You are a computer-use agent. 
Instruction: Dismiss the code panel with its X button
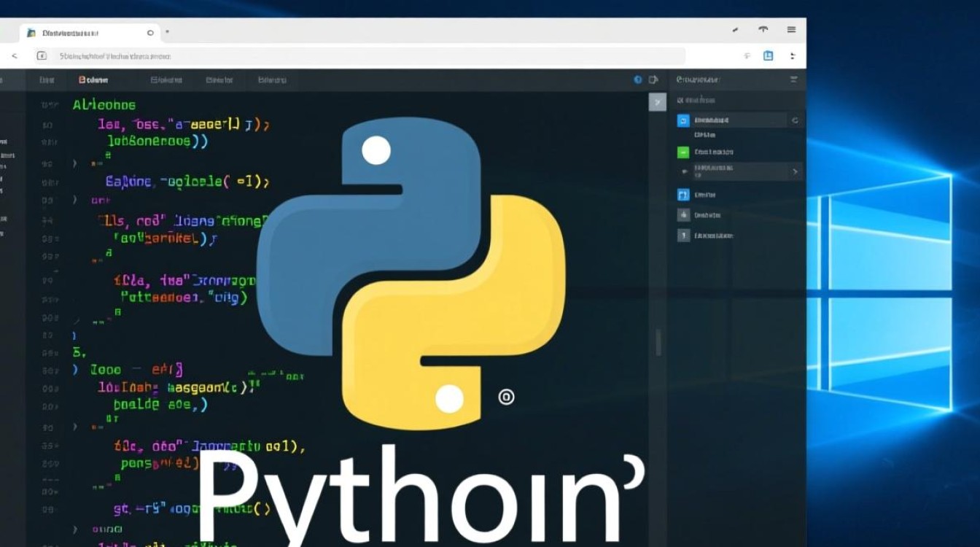click(x=657, y=101)
